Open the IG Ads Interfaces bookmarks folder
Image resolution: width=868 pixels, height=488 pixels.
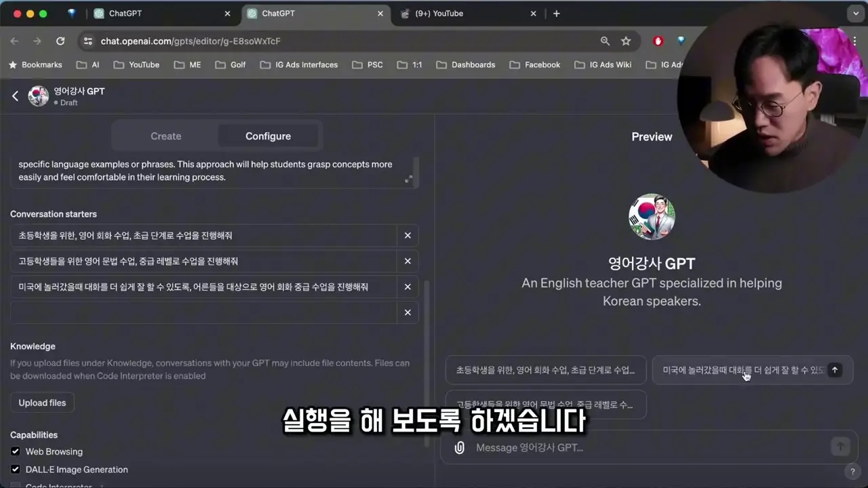298,64
